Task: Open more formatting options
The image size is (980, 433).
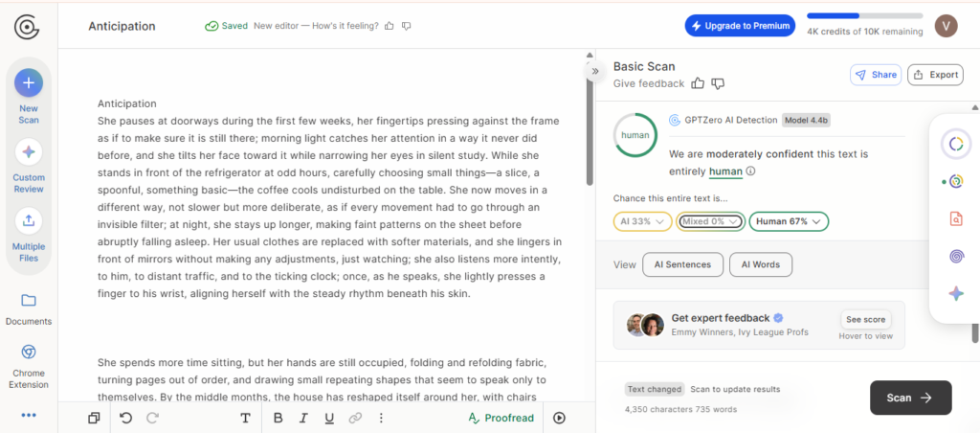Action: (x=381, y=418)
